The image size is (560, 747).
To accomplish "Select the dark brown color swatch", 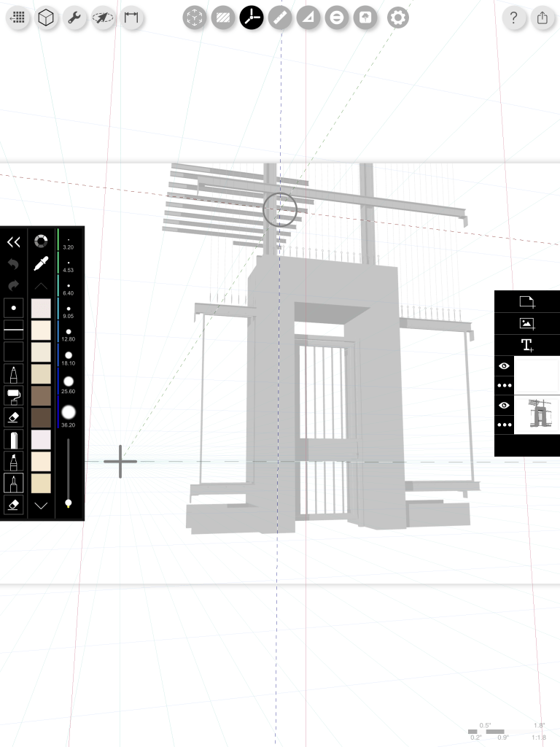I will click(x=41, y=417).
